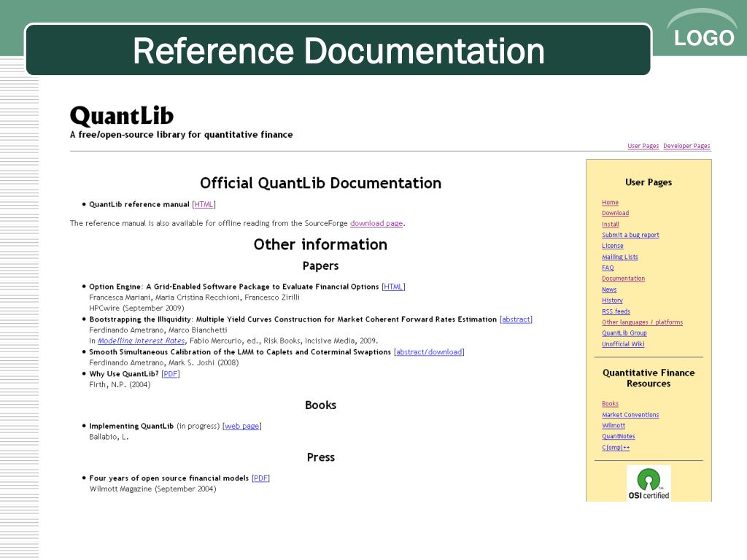Follow the SourceForge download page link

(376, 223)
